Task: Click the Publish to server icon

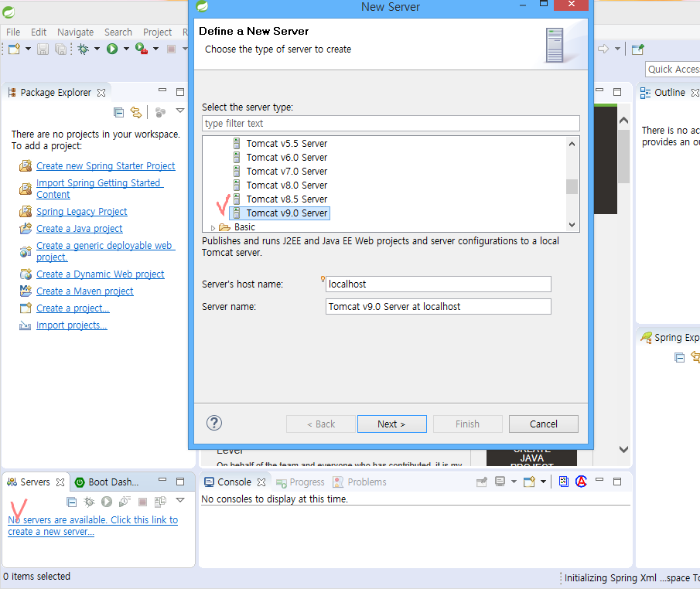Action: tap(160, 502)
